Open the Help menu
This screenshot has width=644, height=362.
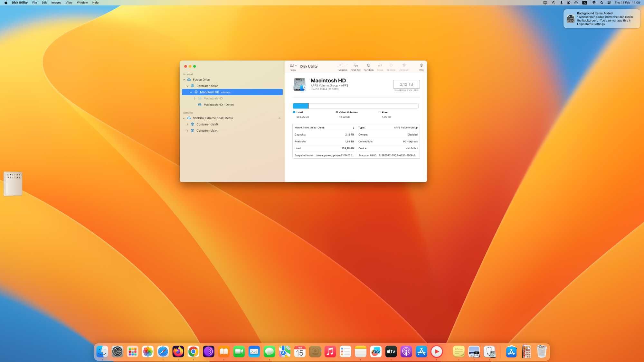pos(95,3)
